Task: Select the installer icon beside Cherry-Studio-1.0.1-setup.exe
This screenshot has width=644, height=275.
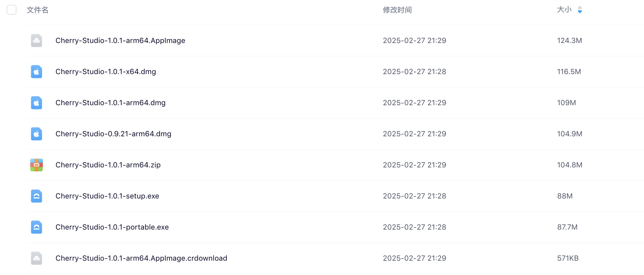Action: (36, 196)
